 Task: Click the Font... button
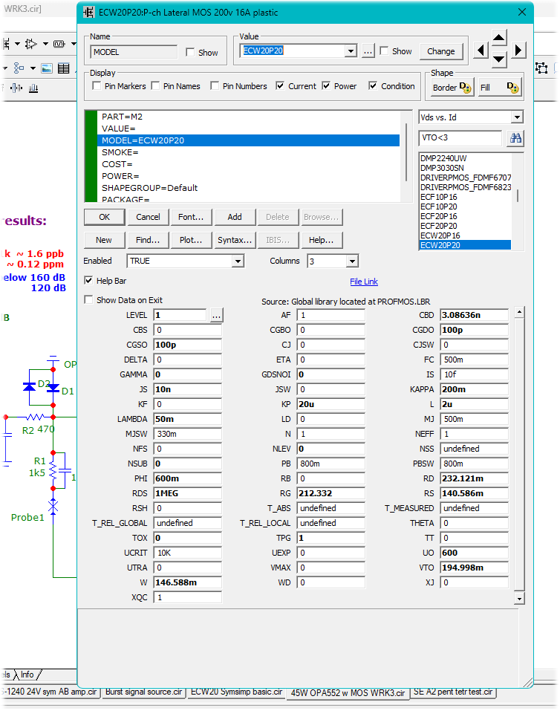pos(191,217)
